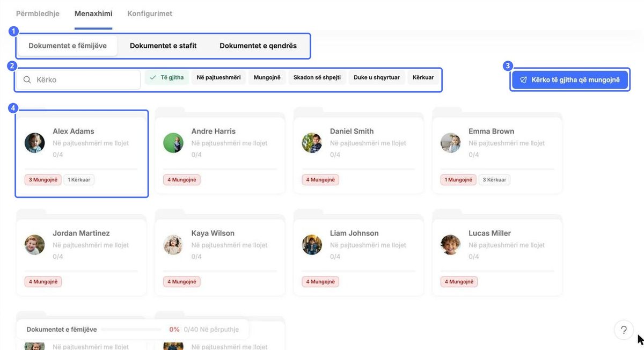Click the magnifier icon in search box
Screen dimensions: 644x350
[x=27, y=79]
